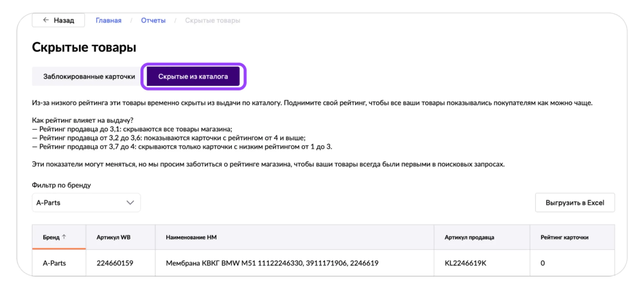The image size is (644, 289).
Task: Select the Скрытые из каталога tab
Action: pos(193,77)
